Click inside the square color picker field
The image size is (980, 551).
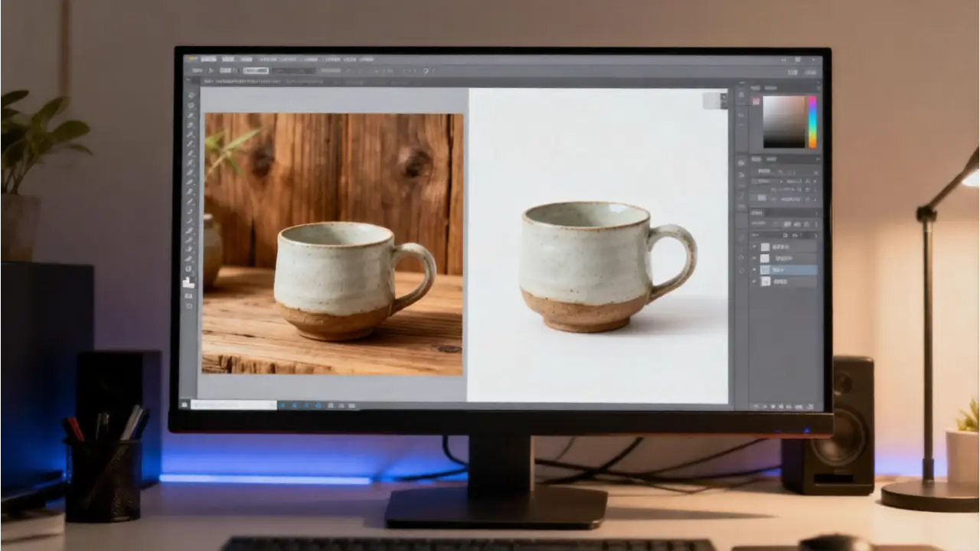point(785,122)
